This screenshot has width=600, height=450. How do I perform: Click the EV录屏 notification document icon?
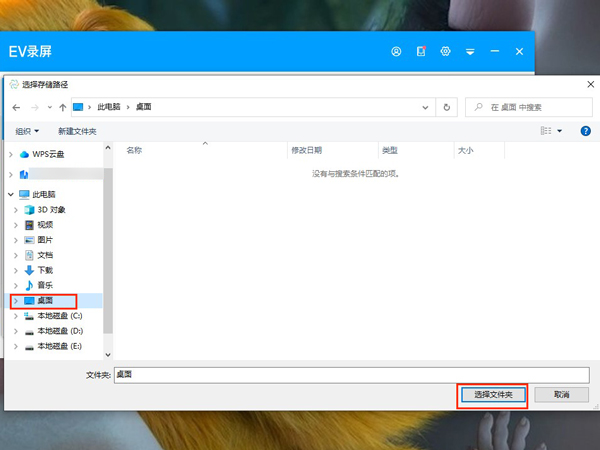(421, 51)
